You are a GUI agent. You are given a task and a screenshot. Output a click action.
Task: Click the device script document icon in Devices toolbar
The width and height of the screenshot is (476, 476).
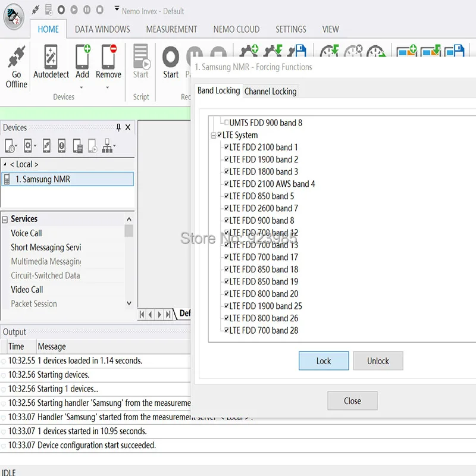pos(78,146)
